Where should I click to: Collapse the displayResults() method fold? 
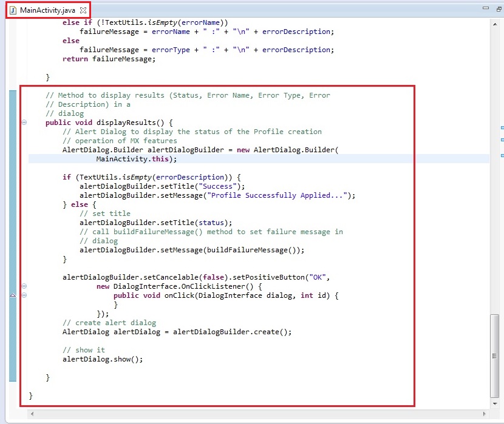point(24,123)
